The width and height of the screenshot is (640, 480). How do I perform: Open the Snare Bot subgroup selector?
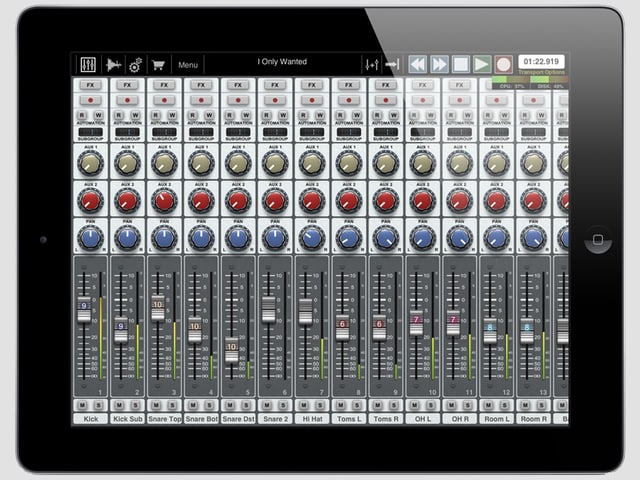click(x=201, y=132)
